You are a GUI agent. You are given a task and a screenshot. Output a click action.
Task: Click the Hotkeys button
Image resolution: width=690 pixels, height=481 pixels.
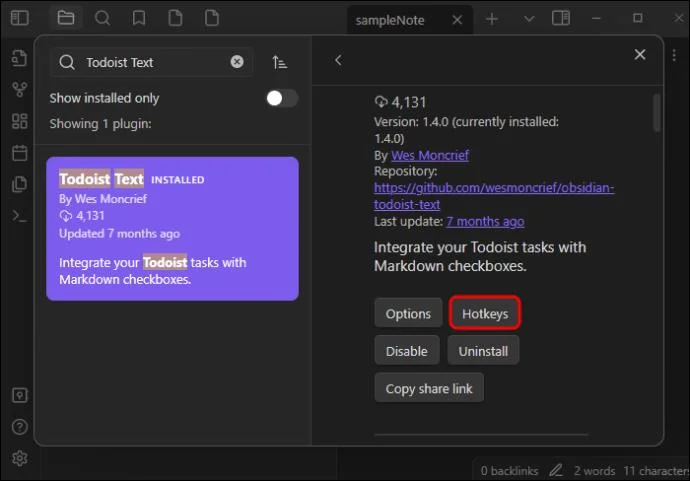[x=485, y=313]
